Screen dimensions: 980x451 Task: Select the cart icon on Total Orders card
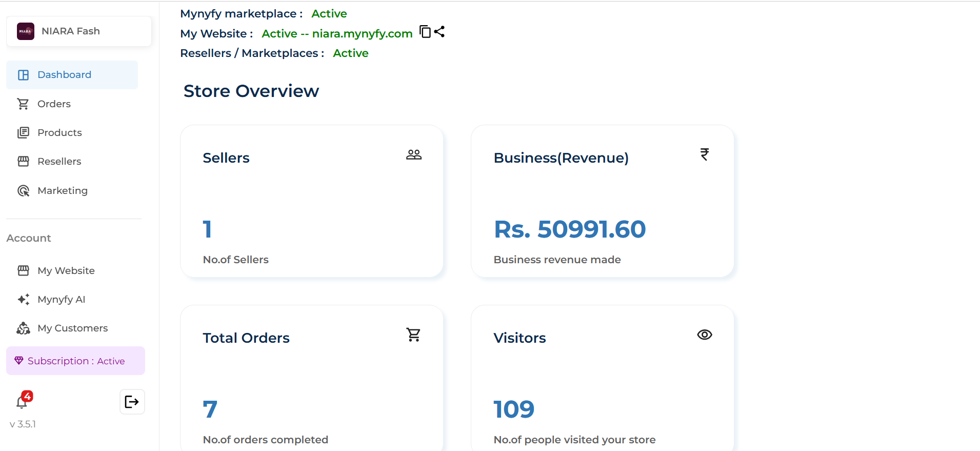point(413,334)
